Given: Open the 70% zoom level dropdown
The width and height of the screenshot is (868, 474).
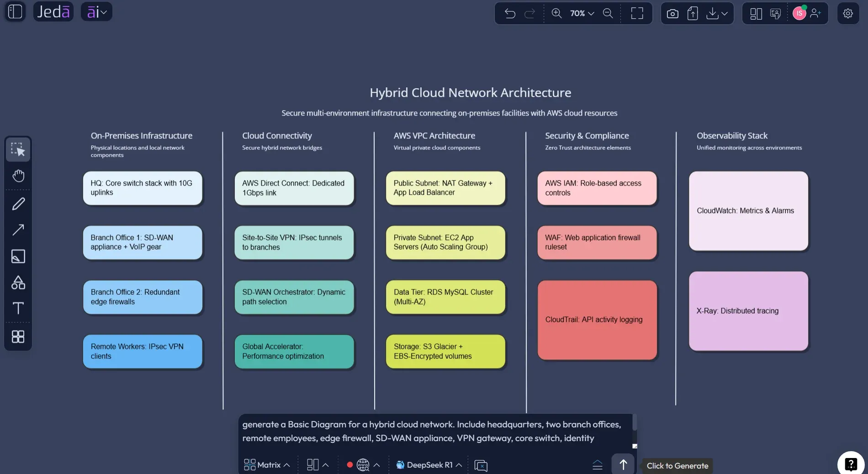Looking at the screenshot, I should point(582,13).
